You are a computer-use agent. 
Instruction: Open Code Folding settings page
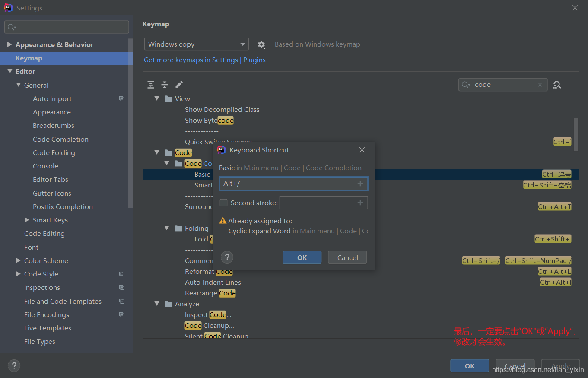point(54,152)
